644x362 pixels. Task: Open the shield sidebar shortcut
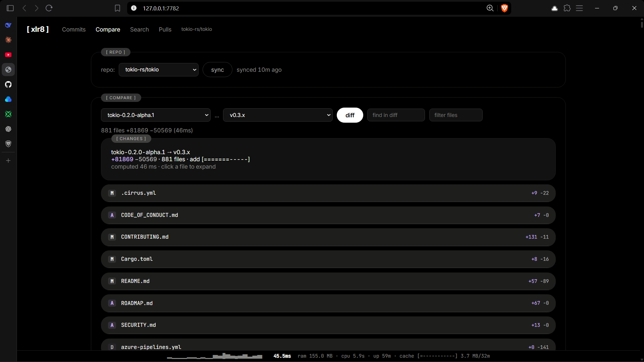point(8,144)
